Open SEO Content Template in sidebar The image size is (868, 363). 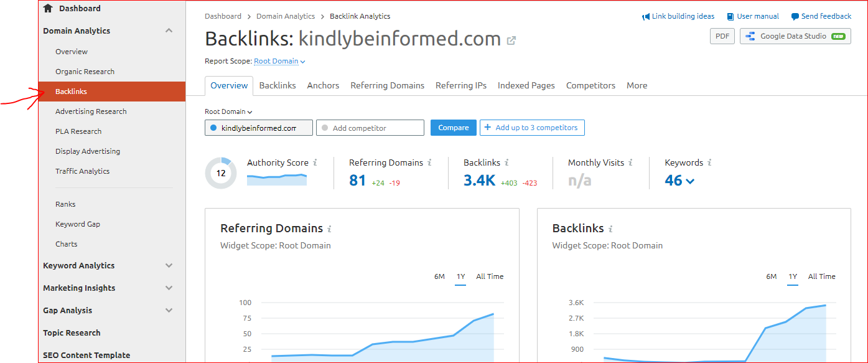(x=86, y=355)
